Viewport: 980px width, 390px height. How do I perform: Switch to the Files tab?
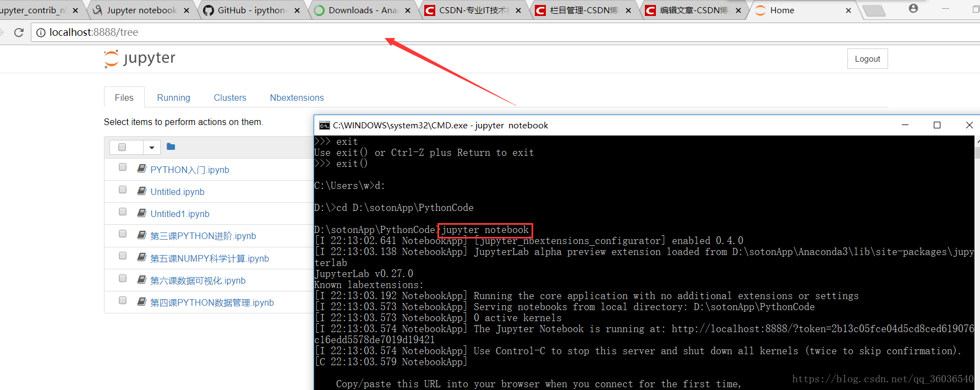click(x=124, y=97)
